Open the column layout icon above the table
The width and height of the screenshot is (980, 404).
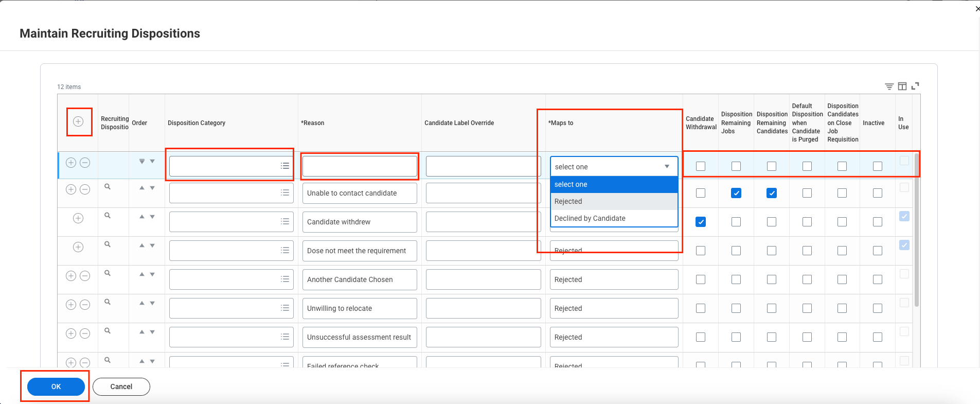coord(902,86)
